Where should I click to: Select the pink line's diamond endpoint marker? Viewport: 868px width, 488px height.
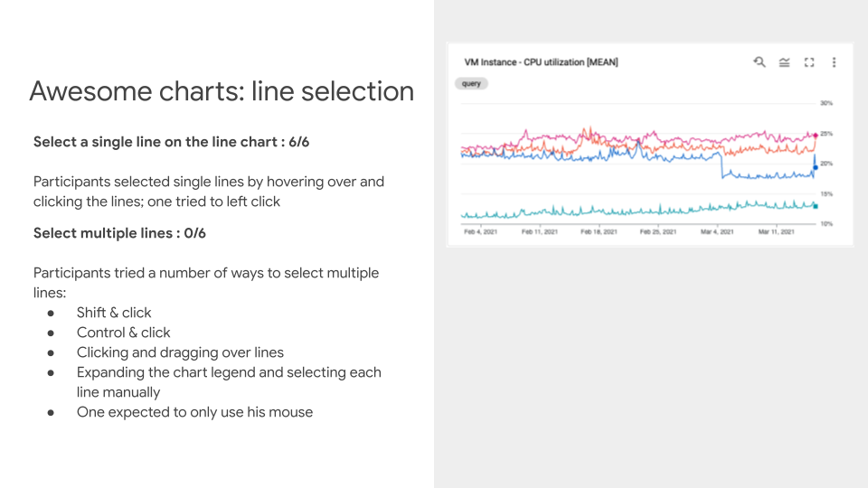click(815, 136)
